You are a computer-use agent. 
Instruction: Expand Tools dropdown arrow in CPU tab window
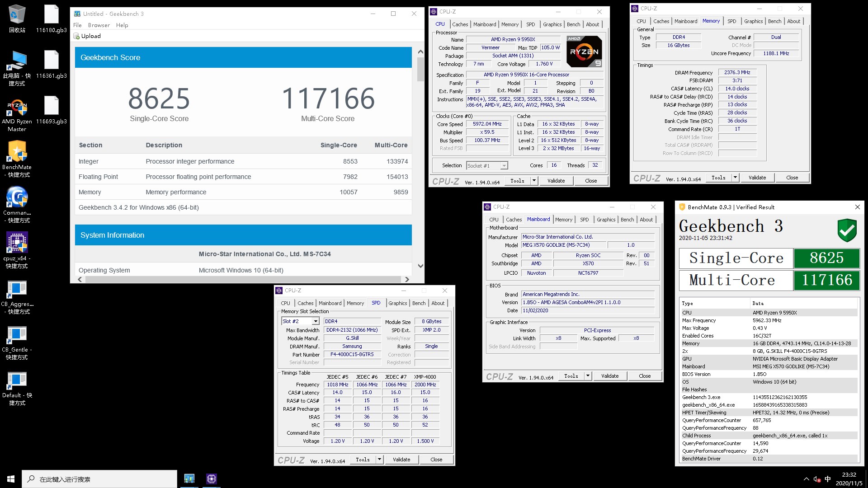[x=534, y=181]
